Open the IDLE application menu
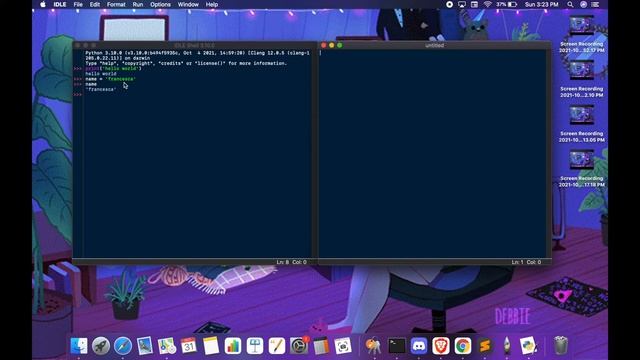 60,4
